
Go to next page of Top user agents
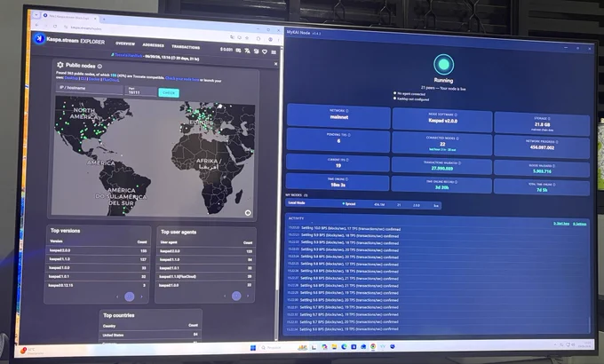[248, 296]
